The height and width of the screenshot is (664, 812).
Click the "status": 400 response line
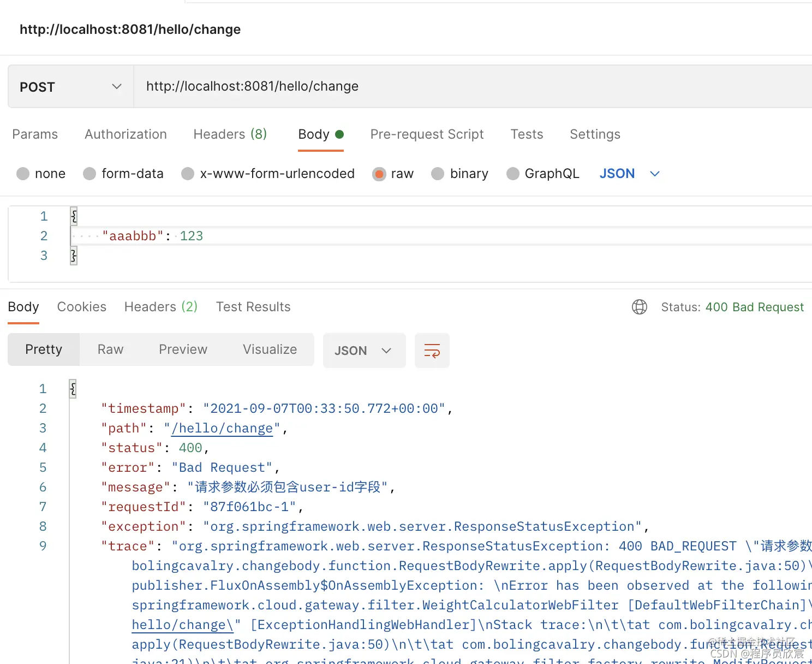click(155, 448)
